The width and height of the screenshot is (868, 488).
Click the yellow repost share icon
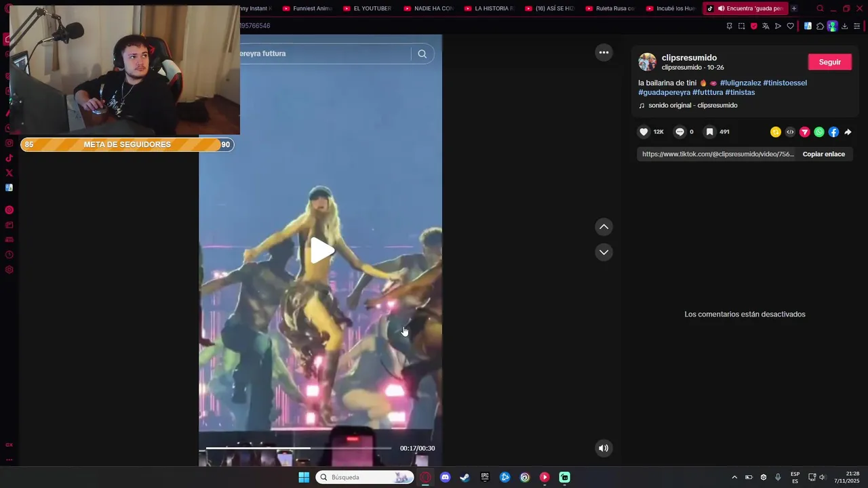pyautogui.click(x=776, y=132)
